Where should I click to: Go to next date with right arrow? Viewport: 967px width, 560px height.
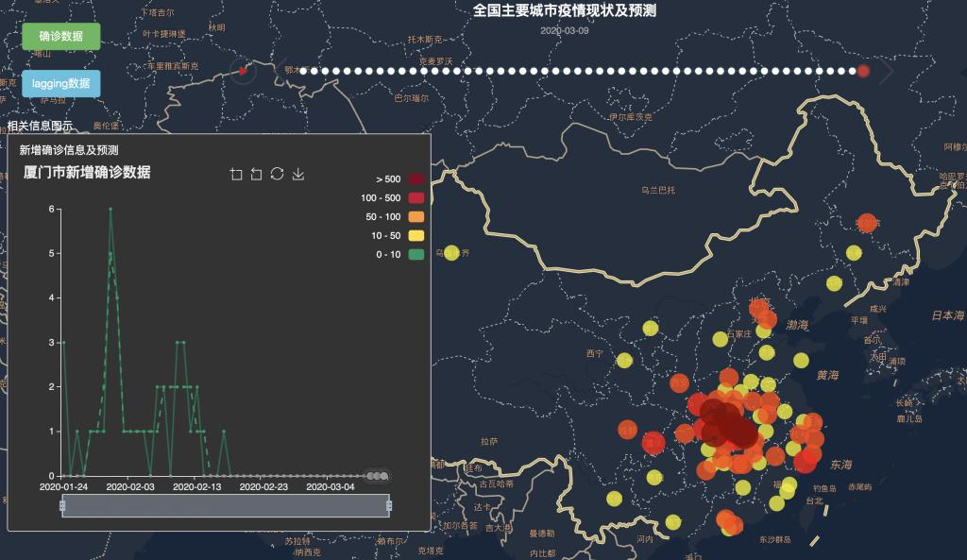point(886,71)
